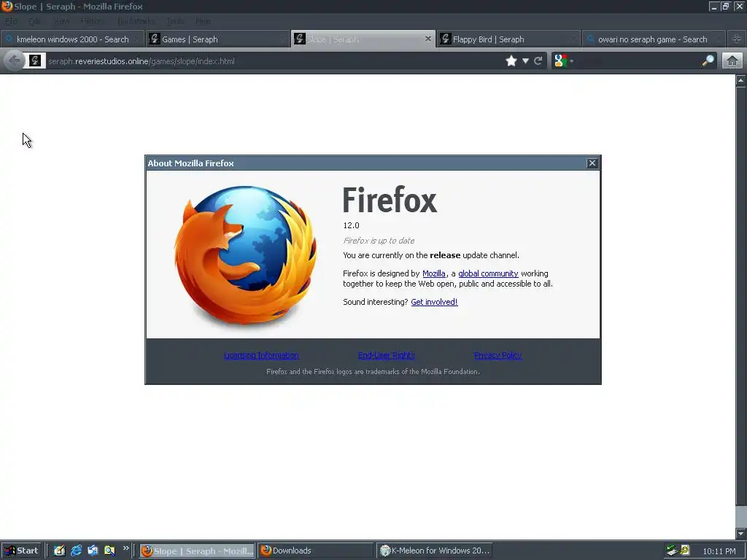Launch Outlook Express from quick launch
The height and width of the screenshot is (560, 747).
pyautogui.click(x=93, y=551)
